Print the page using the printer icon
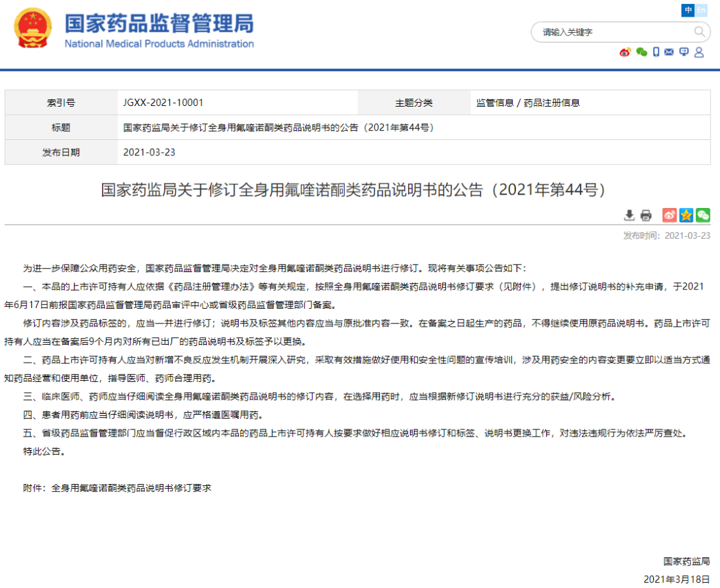The width and height of the screenshot is (720, 588). click(646, 215)
